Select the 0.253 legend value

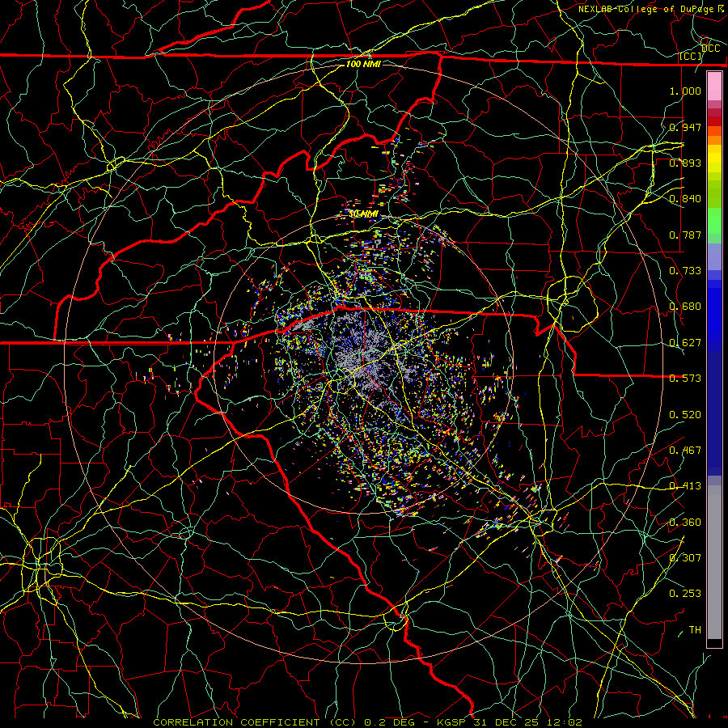tap(685, 594)
